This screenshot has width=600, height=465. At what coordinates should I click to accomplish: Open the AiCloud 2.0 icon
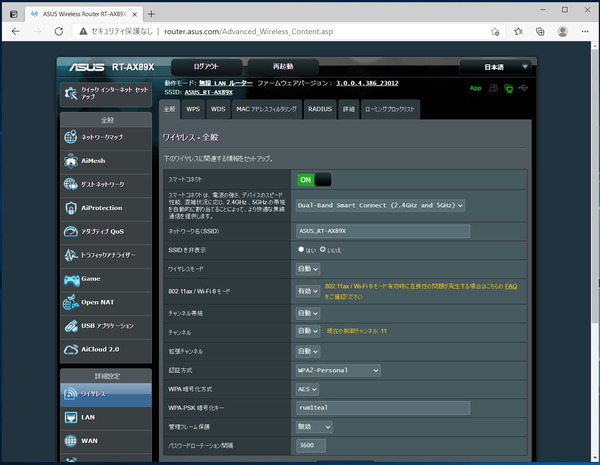point(71,349)
